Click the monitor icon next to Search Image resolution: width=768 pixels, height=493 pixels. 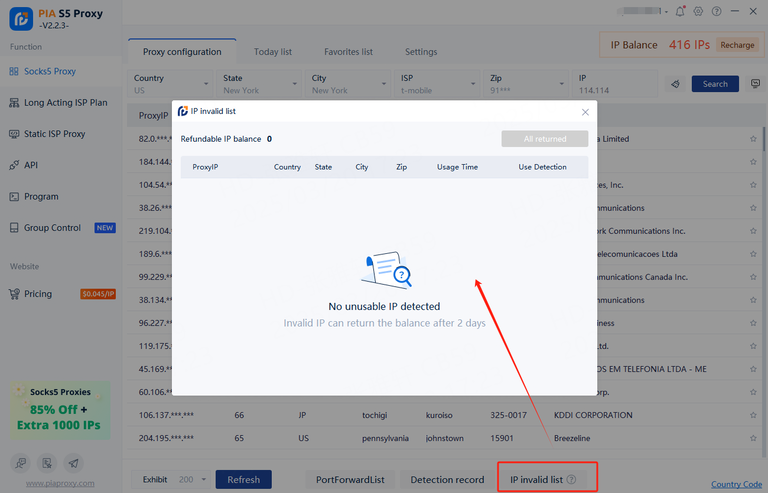[x=755, y=84]
